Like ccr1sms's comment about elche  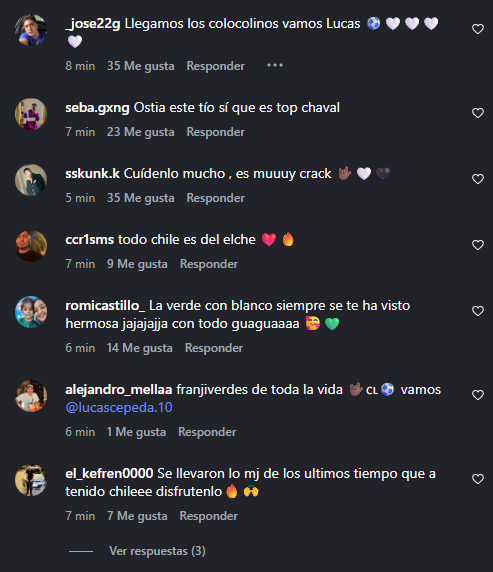478,245
